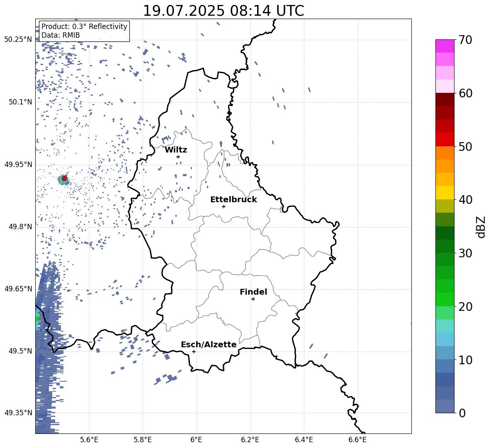Click the 60 colorbar tick label

click(465, 93)
